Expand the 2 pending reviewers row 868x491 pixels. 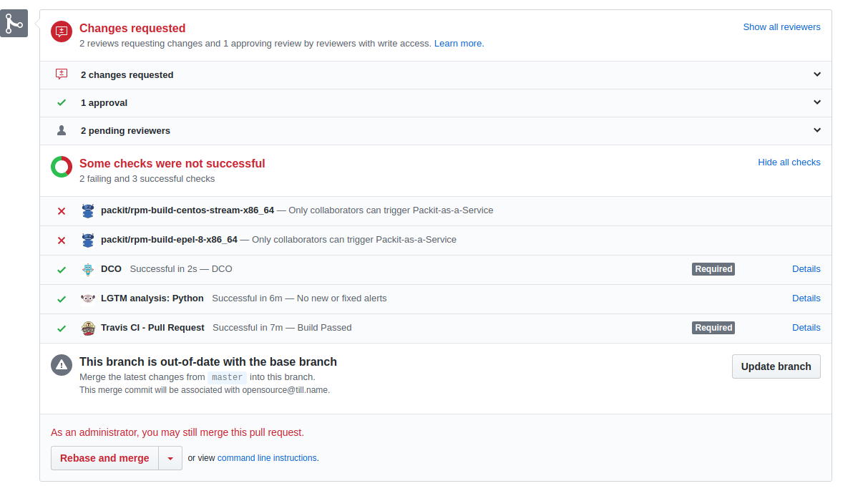point(436,131)
